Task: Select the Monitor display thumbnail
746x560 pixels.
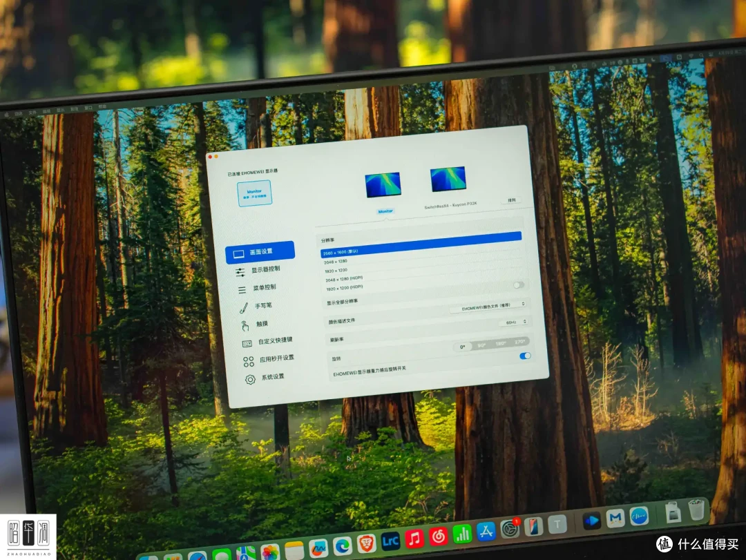Action: [383, 184]
